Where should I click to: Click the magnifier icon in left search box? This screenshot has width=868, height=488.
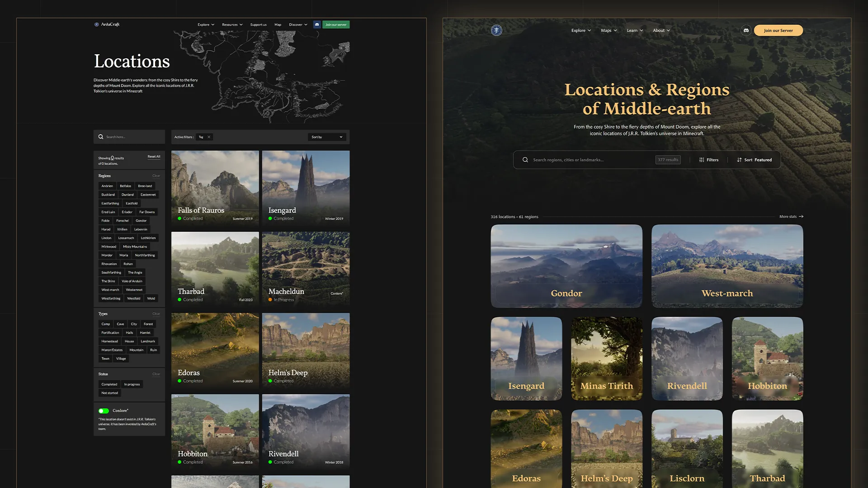click(101, 137)
